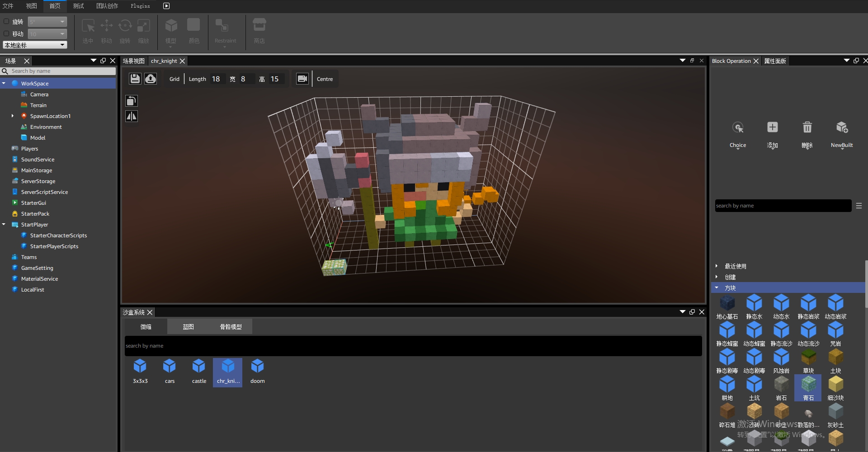Click the rotate model icon in the viewport
The width and height of the screenshot is (868, 452).
click(132, 101)
